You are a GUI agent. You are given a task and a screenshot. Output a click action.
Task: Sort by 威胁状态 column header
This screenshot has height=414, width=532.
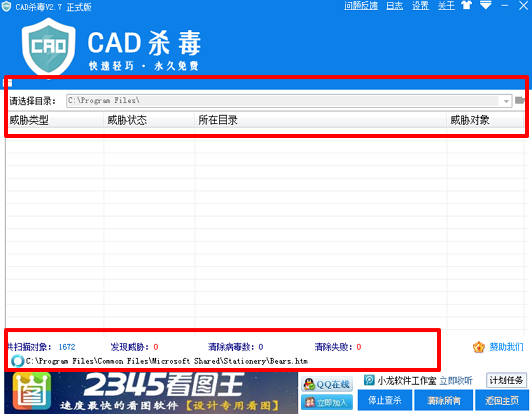tap(149, 120)
